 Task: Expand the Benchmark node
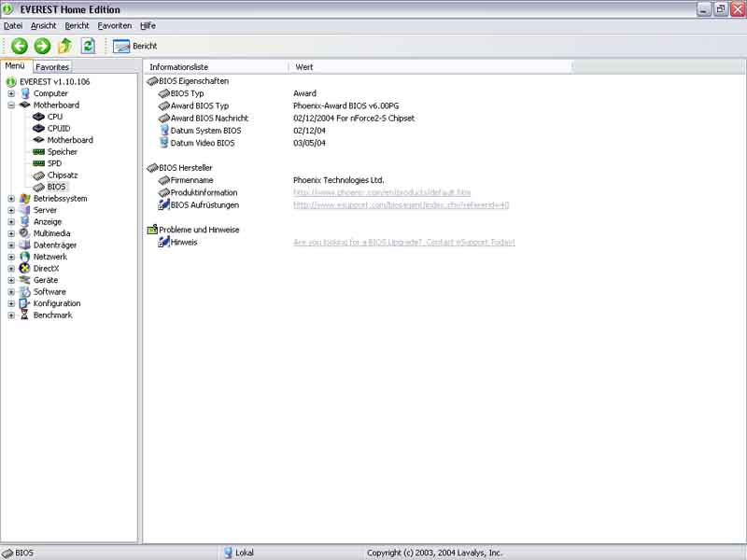pyautogui.click(x=11, y=315)
